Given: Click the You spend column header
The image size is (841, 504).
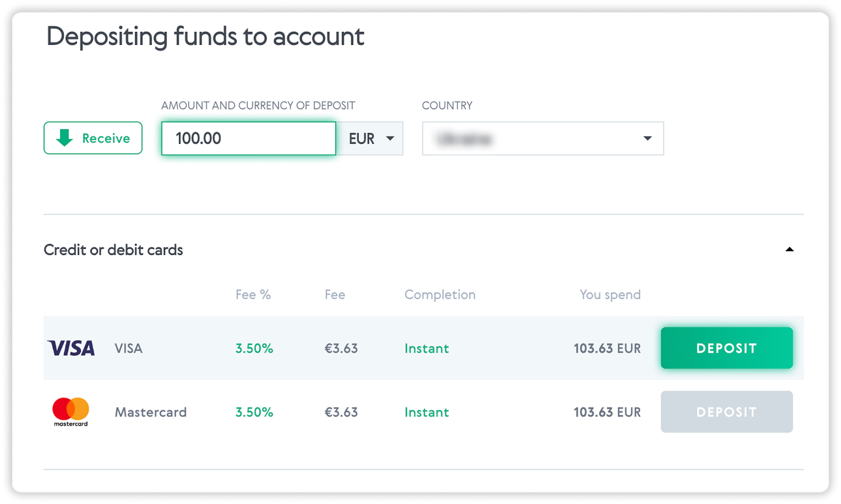Looking at the screenshot, I should [610, 294].
